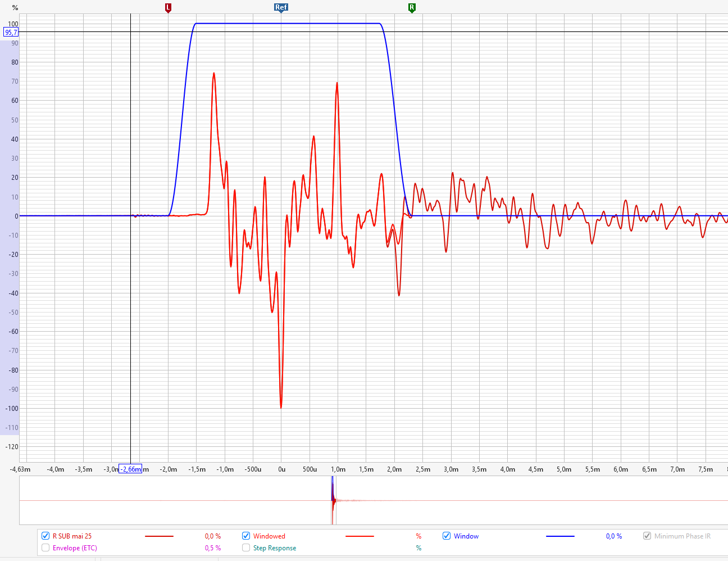Click the green R window marker
Image resolution: width=728 pixels, height=561 pixels.
[412, 7]
